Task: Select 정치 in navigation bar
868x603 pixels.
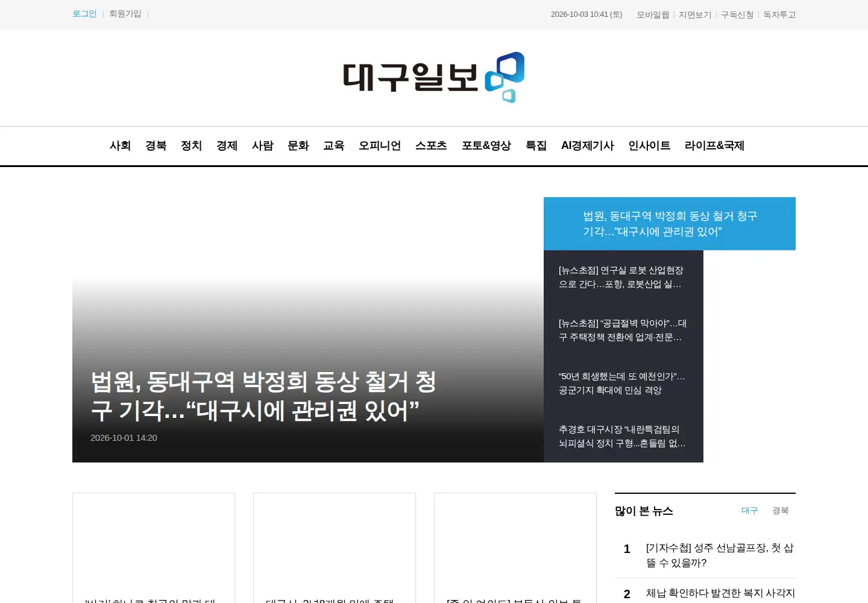Action: pyautogui.click(x=191, y=146)
